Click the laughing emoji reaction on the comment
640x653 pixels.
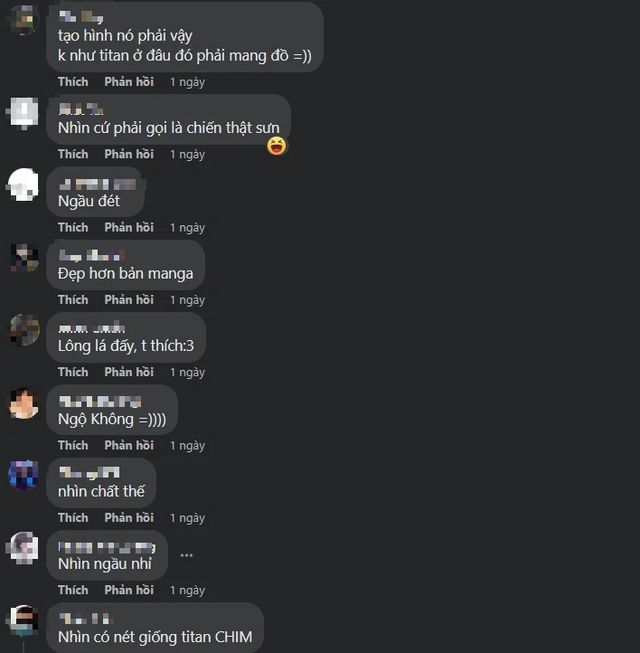(276, 146)
